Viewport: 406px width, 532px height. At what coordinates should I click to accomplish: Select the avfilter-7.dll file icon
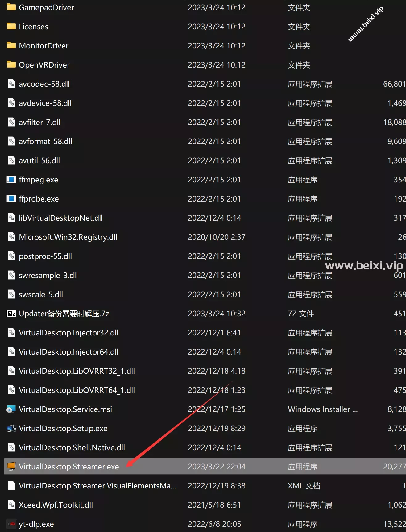tap(11, 122)
